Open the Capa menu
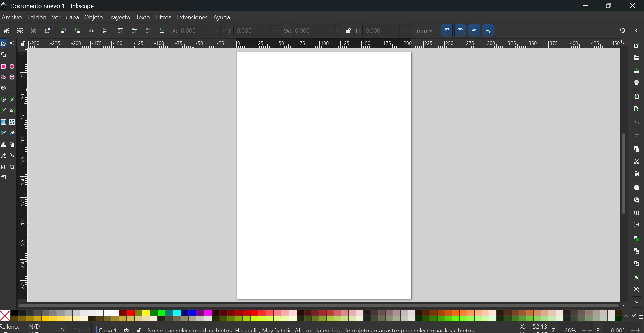This screenshot has width=644, height=333. pos(72,17)
